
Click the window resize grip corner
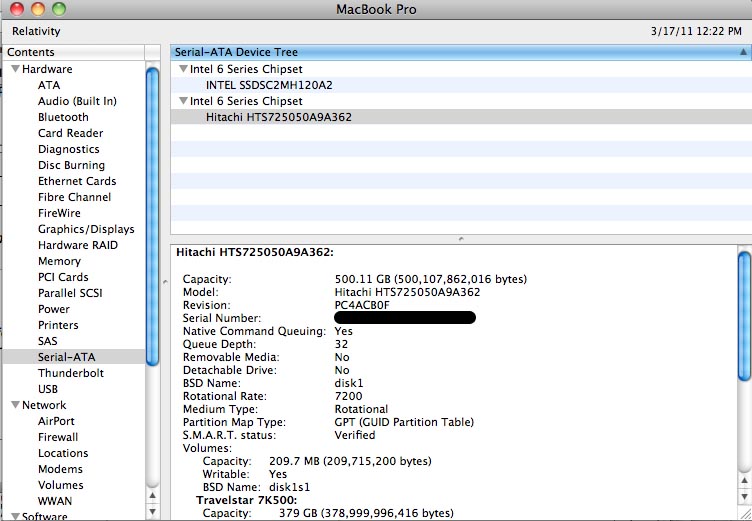745,514
